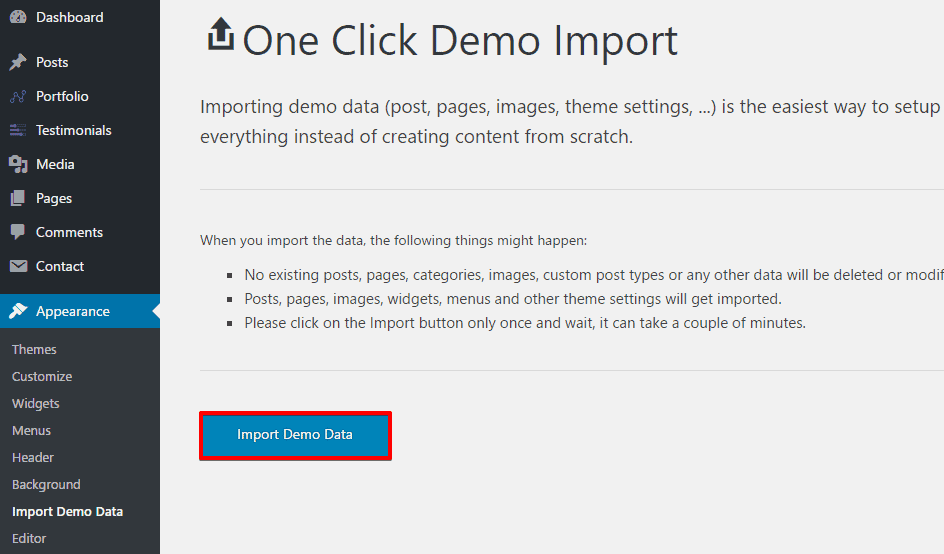The height and width of the screenshot is (554, 944).
Task: Click the Dashboard gauge icon
Action: 18,17
